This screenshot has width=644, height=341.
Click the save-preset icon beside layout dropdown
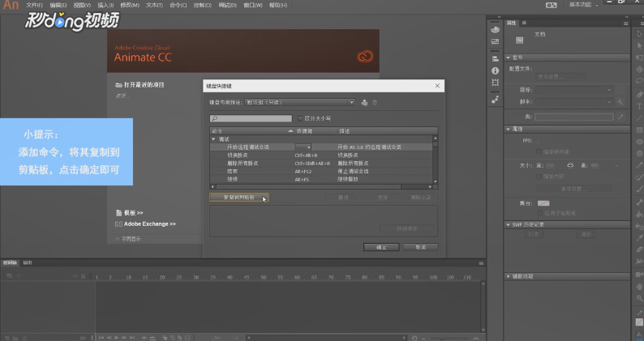[x=364, y=103]
